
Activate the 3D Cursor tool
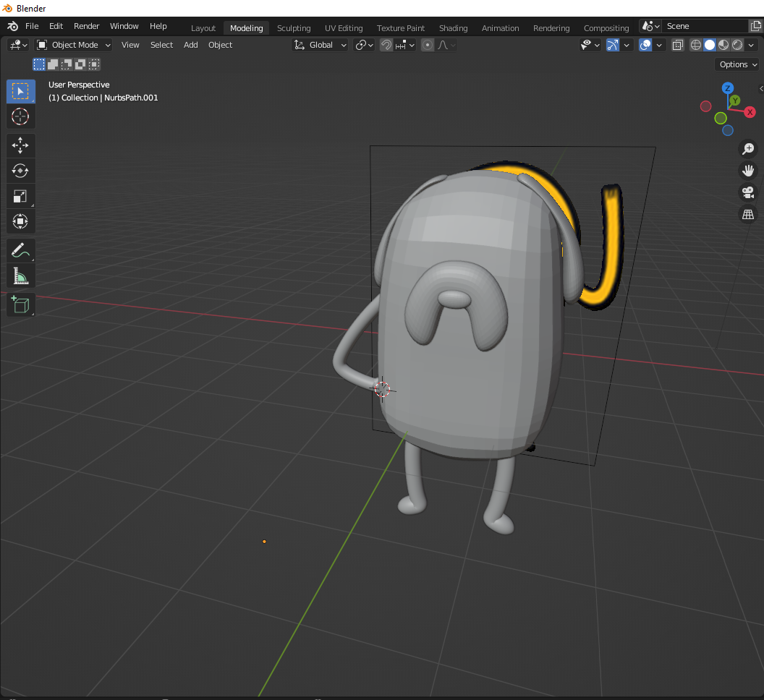pyautogui.click(x=20, y=116)
